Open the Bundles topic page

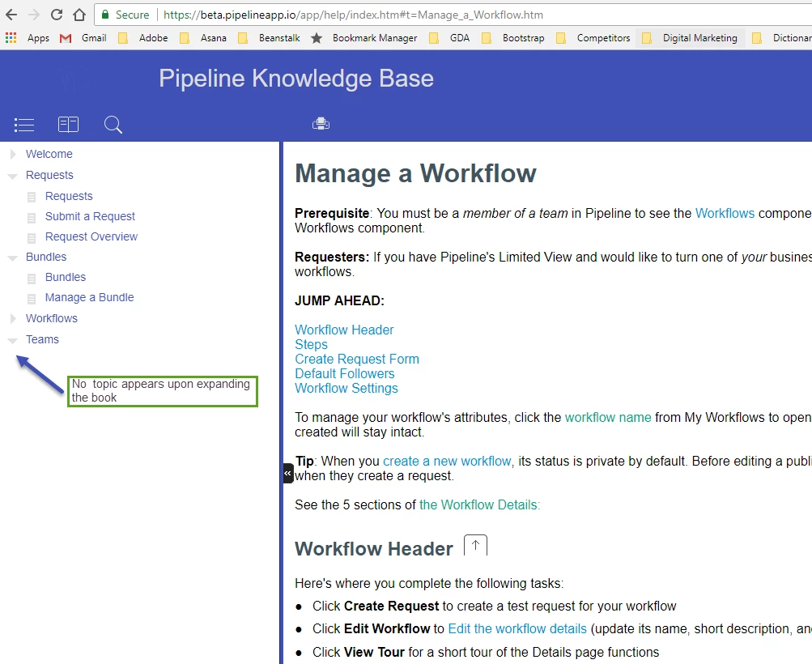point(66,277)
